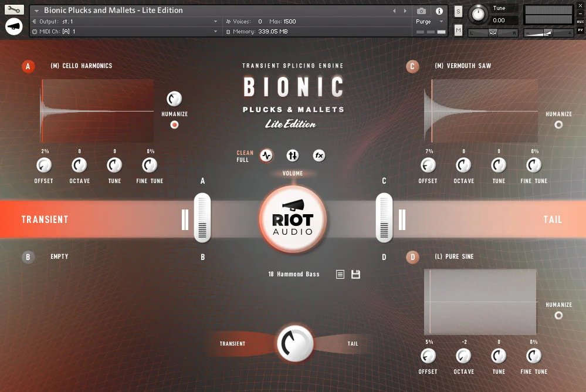586x392 pixels.
Task: Click the waveform icon next to CLEAN/FULL
Action: coord(266,156)
